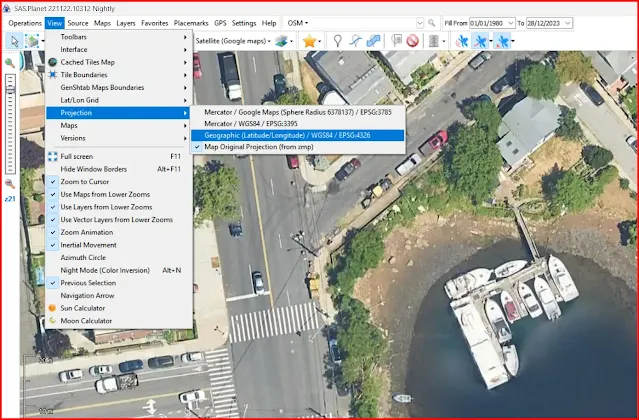Choose Mercator / WGS84 / EPSG:3395 projection
The height and width of the screenshot is (420, 639).
coord(297,123)
